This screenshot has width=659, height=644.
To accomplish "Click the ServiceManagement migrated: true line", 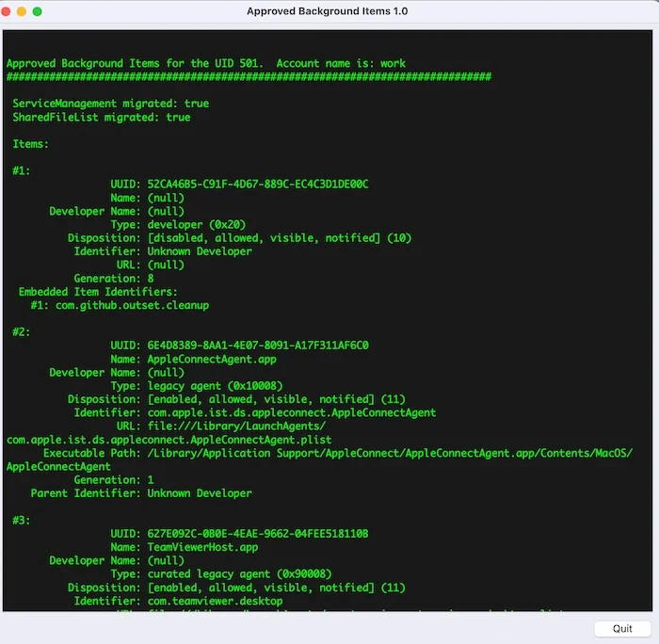I will 110,104.
